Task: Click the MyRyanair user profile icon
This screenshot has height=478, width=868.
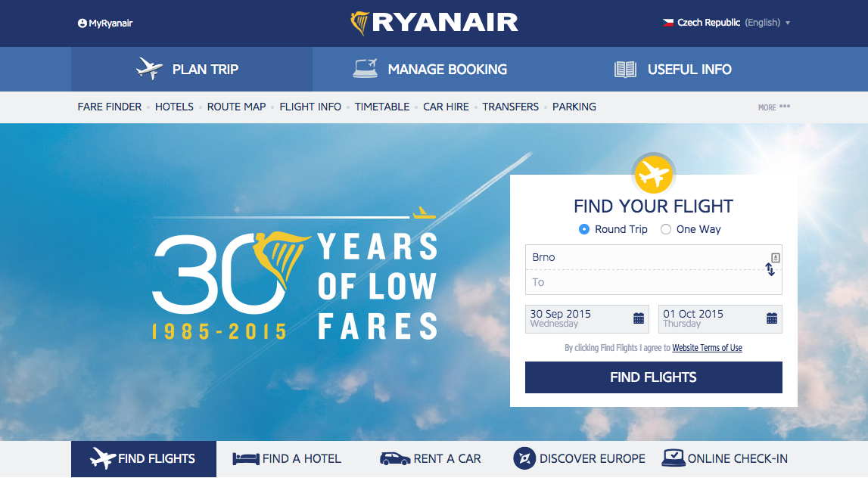Action: tap(82, 23)
